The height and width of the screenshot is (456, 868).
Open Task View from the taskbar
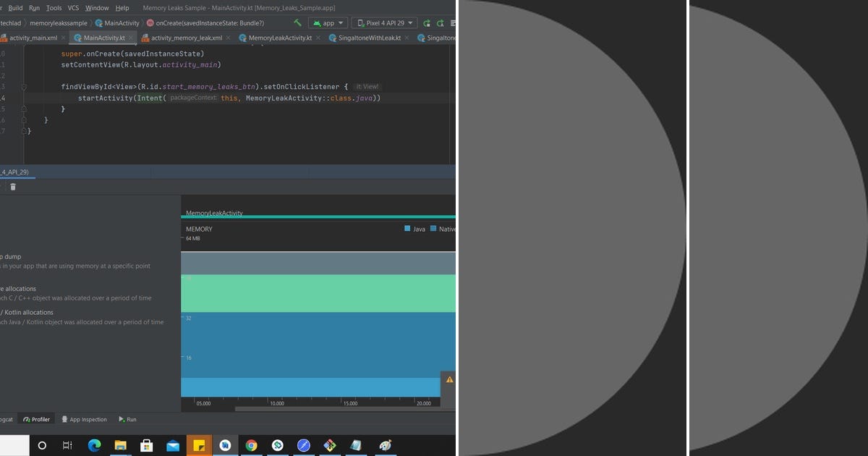[67, 445]
